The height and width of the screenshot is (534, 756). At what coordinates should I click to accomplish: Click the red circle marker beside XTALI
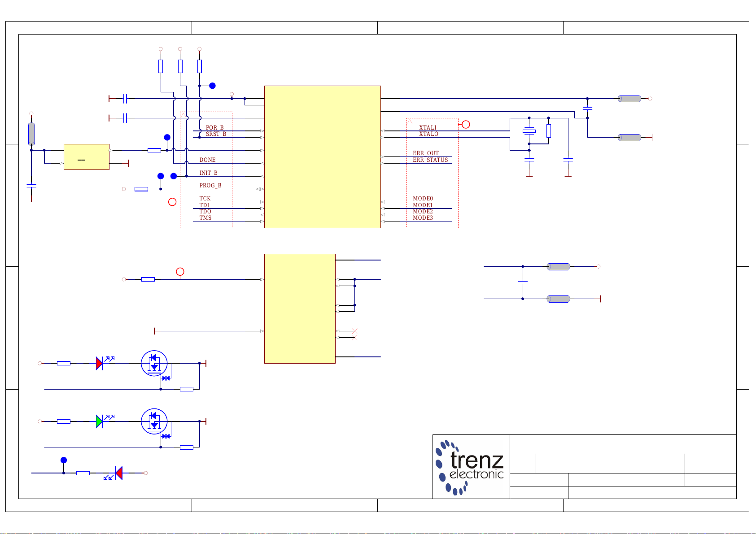pos(466,124)
